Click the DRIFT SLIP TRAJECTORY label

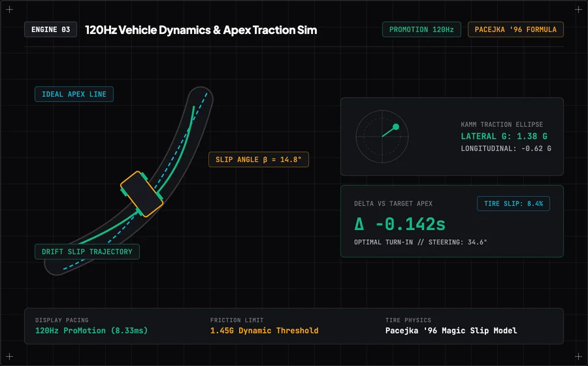[x=87, y=252]
